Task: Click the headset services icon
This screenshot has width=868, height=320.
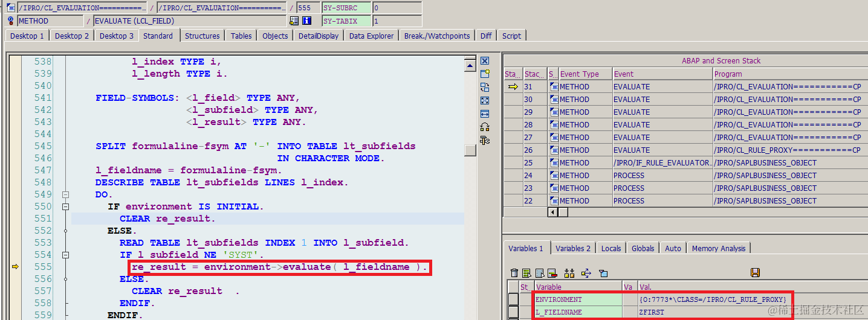Action: click(x=485, y=127)
